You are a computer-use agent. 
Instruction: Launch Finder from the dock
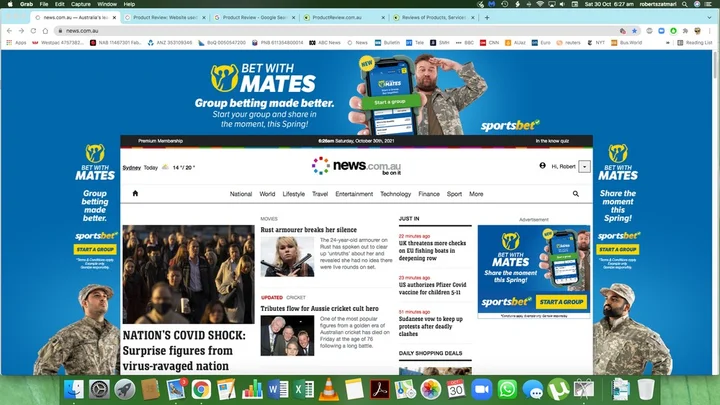(73, 389)
